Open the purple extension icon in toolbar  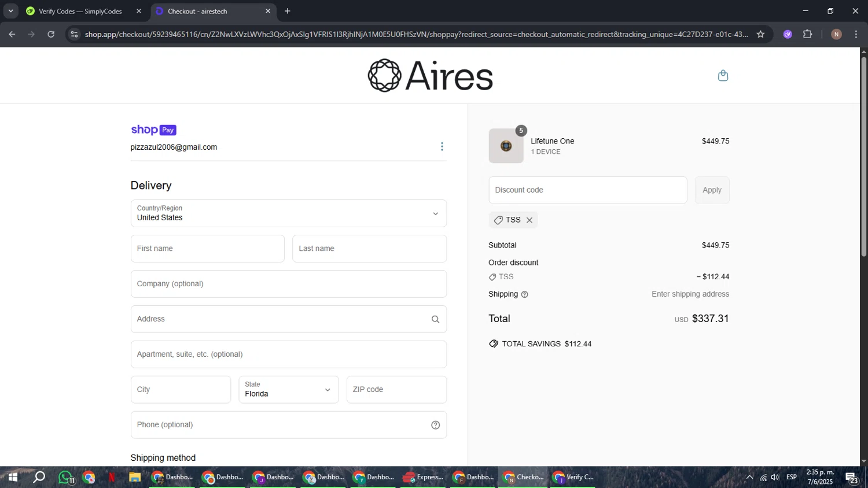pos(788,34)
